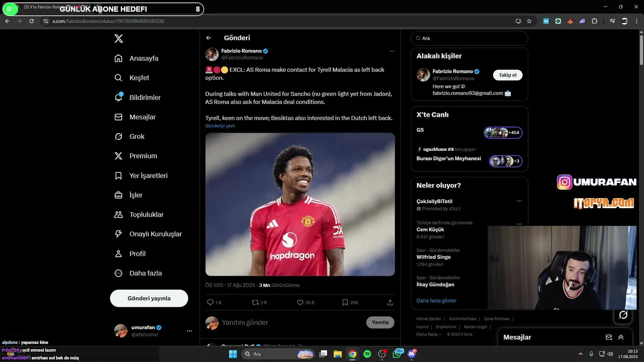Open Premium from the sidebar
Viewport: 644px width, 362px height.
click(x=136, y=156)
